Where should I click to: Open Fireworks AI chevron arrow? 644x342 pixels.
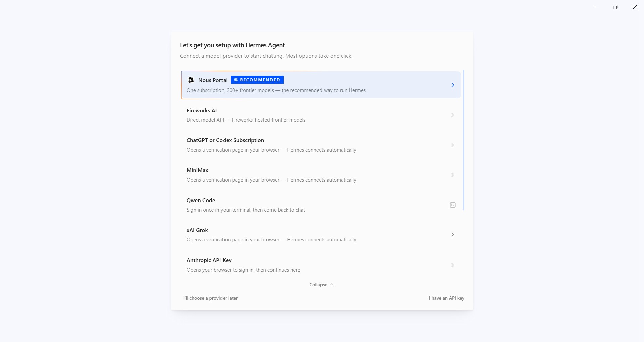click(x=452, y=115)
